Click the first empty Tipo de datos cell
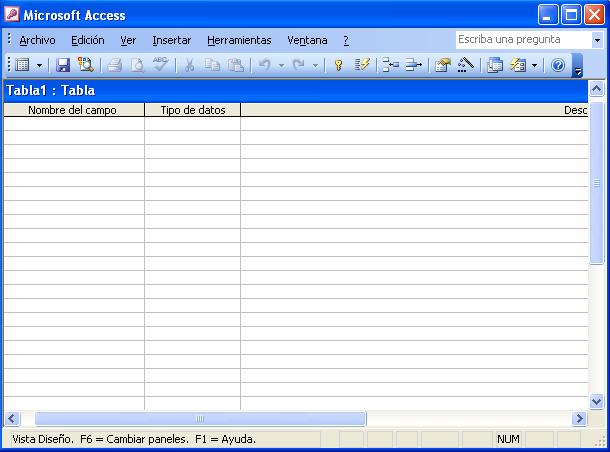Viewport: 610px width, 452px height. point(193,124)
